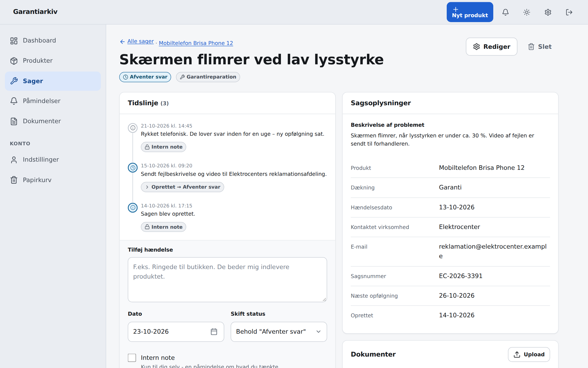Open Mobiltelefon Brisa Phone 12 breadcrumb link
588x368 pixels.
pyautogui.click(x=196, y=43)
